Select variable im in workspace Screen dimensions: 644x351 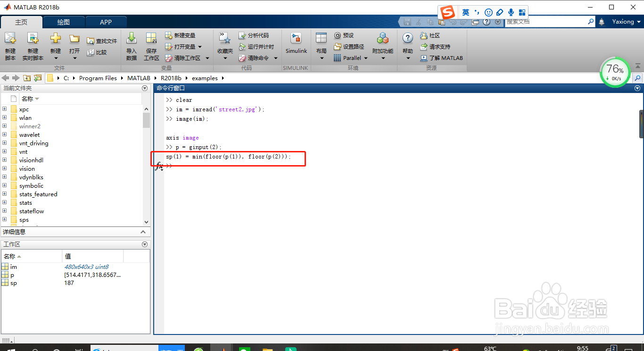point(14,267)
